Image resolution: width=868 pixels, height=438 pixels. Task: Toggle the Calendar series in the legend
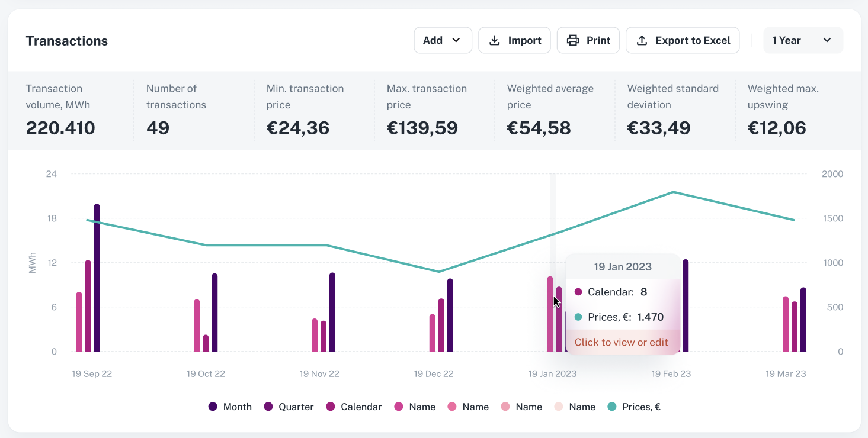pyautogui.click(x=361, y=407)
